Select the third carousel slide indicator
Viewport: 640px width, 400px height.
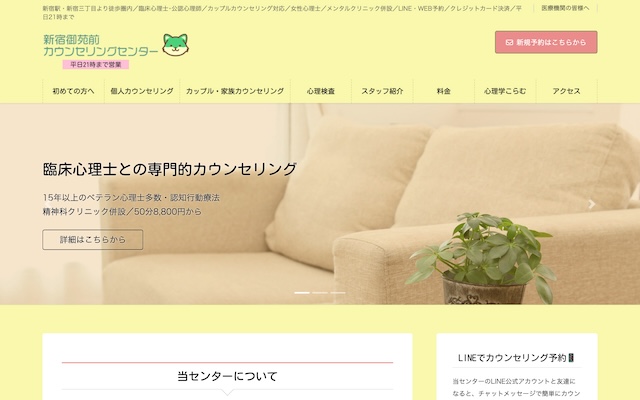(338, 293)
